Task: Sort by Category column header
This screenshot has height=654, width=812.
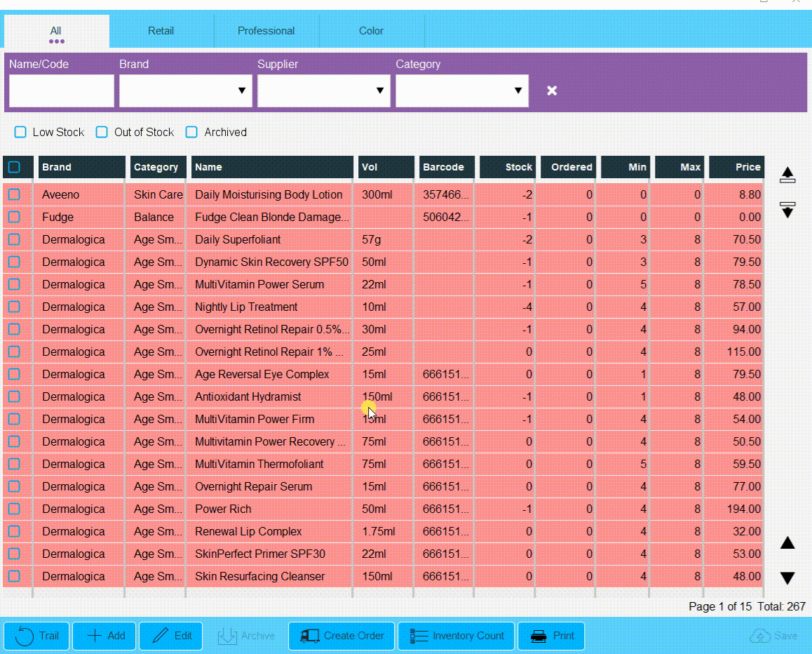Action: pyautogui.click(x=158, y=167)
